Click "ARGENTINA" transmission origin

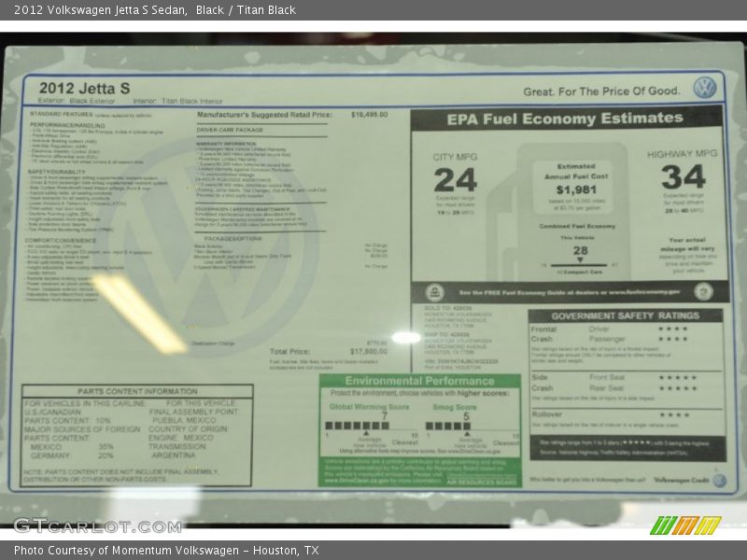click(x=174, y=455)
